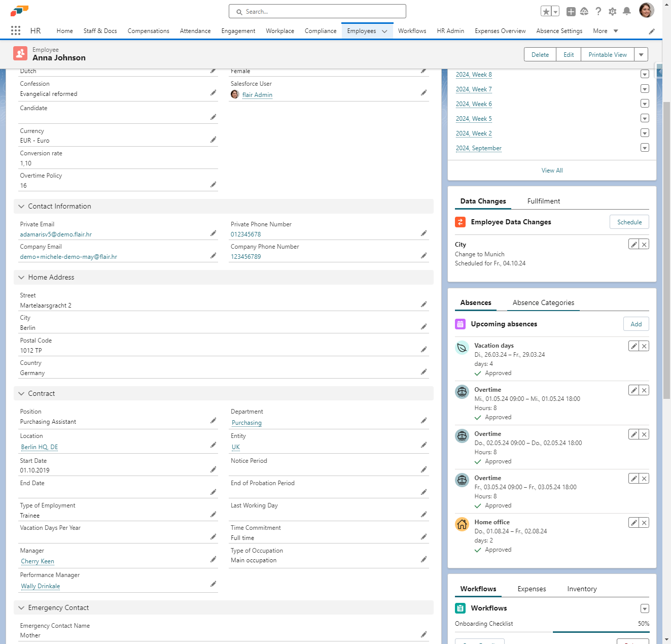Click the favorites star icon
The height and width of the screenshot is (644, 671).
click(x=546, y=12)
